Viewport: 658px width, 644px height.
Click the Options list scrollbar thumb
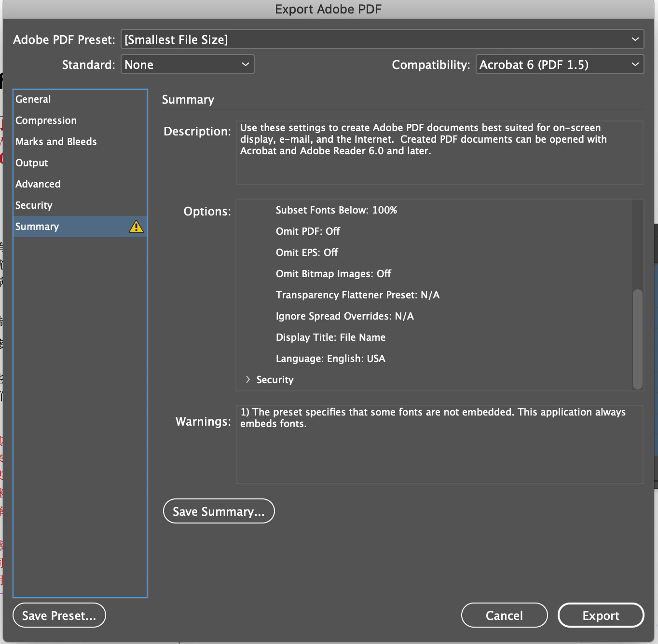638,339
